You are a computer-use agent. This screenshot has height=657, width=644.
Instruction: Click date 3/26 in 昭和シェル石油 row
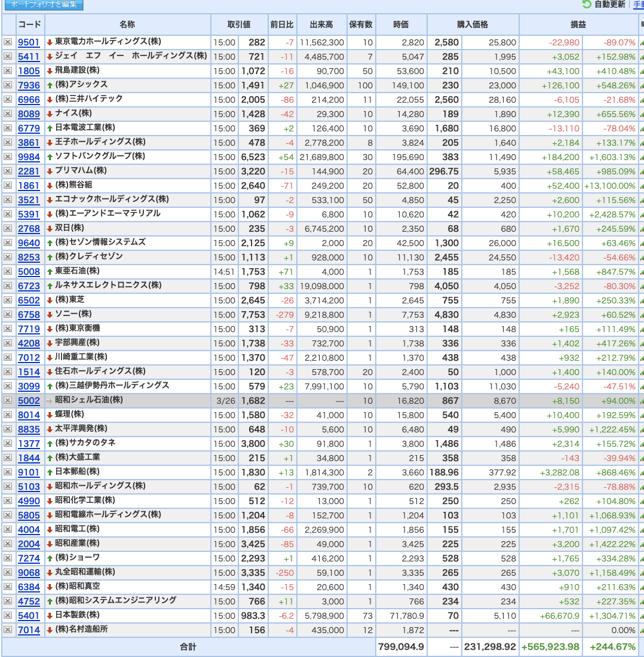(x=226, y=401)
